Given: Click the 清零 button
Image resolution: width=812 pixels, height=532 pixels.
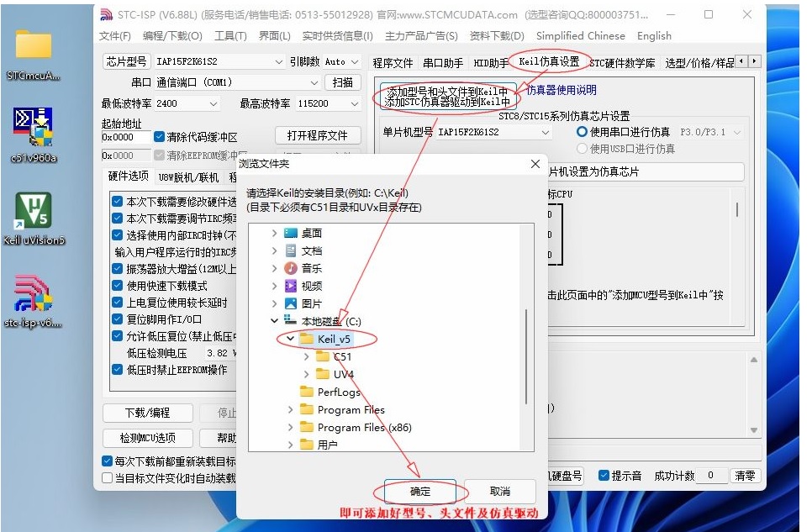Looking at the screenshot, I should point(745,476).
